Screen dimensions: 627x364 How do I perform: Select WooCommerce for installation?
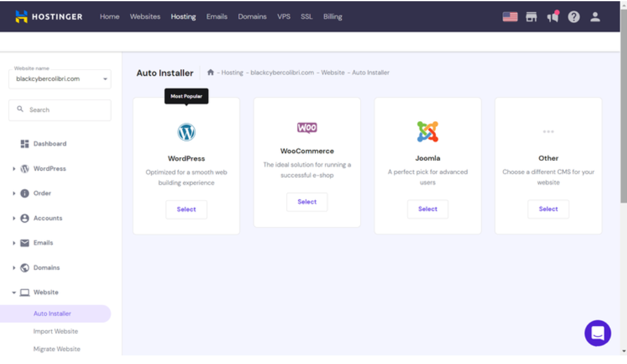coord(307,202)
